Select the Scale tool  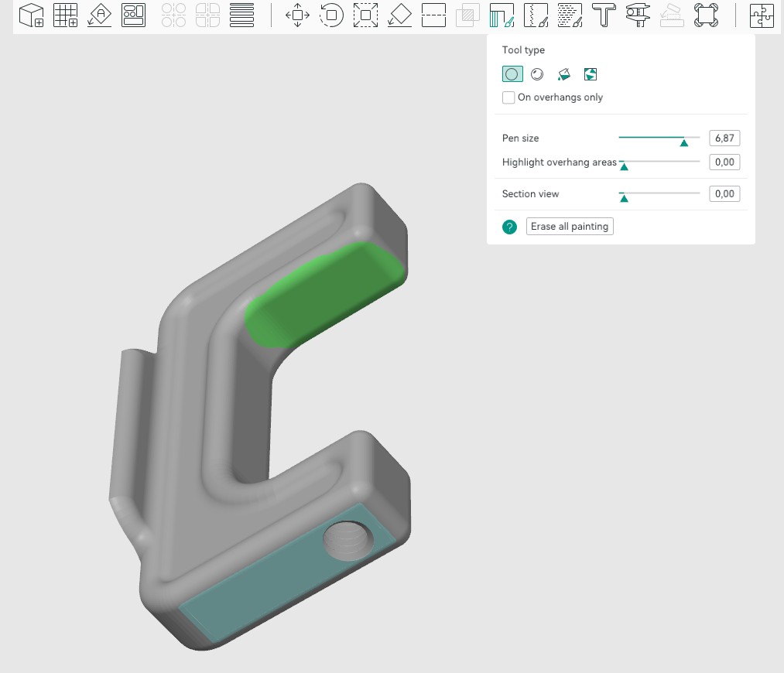click(x=365, y=15)
